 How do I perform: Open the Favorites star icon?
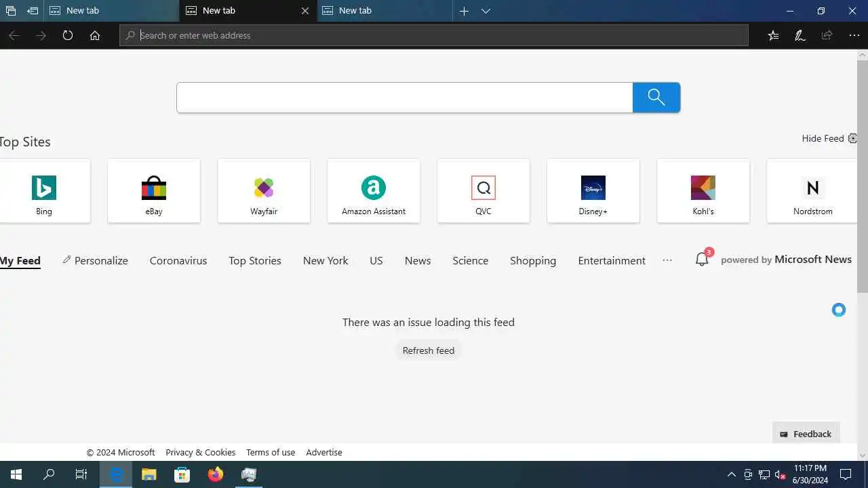[x=773, y=35]
